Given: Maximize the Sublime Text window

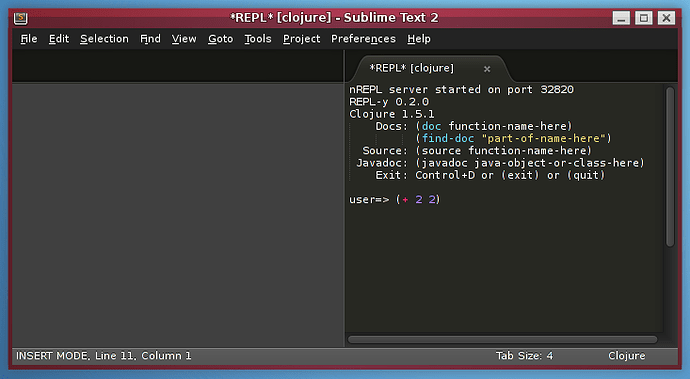Looking at the screenshot, I should [x=643, y=18].
